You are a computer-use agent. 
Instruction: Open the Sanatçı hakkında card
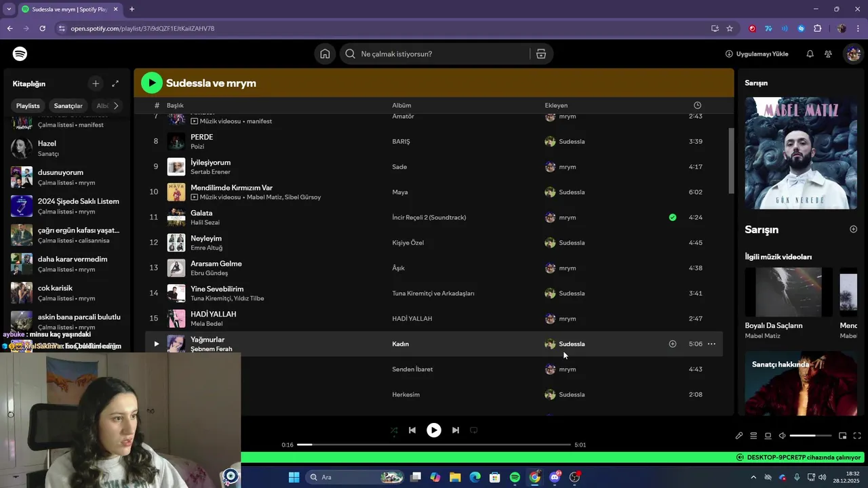click(x=801, y=383)
